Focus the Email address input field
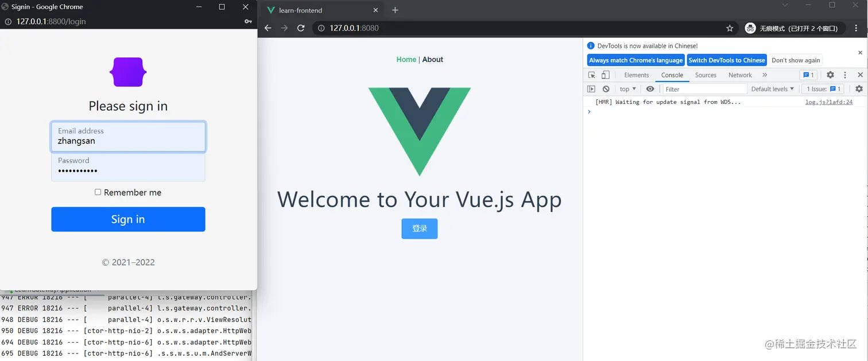This screenshot has width=868, height=361. pos(128,137)
